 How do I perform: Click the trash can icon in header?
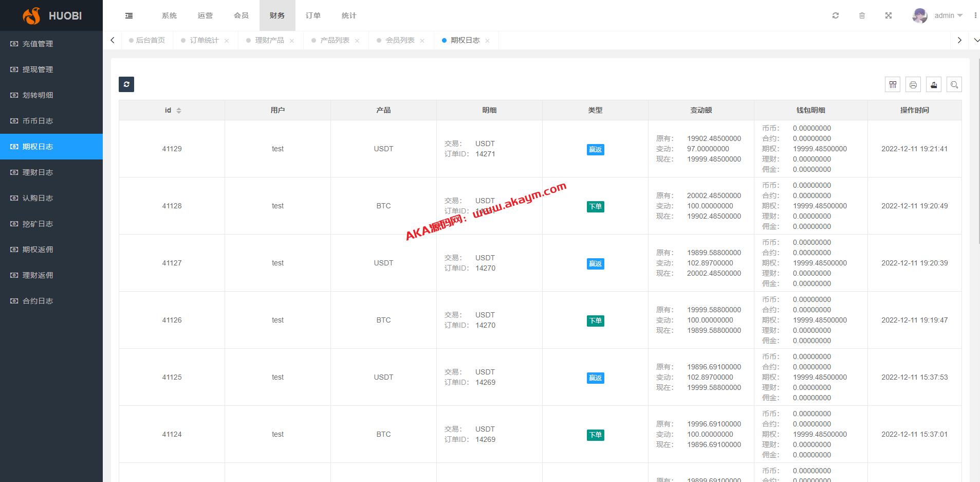pos(862,15)
